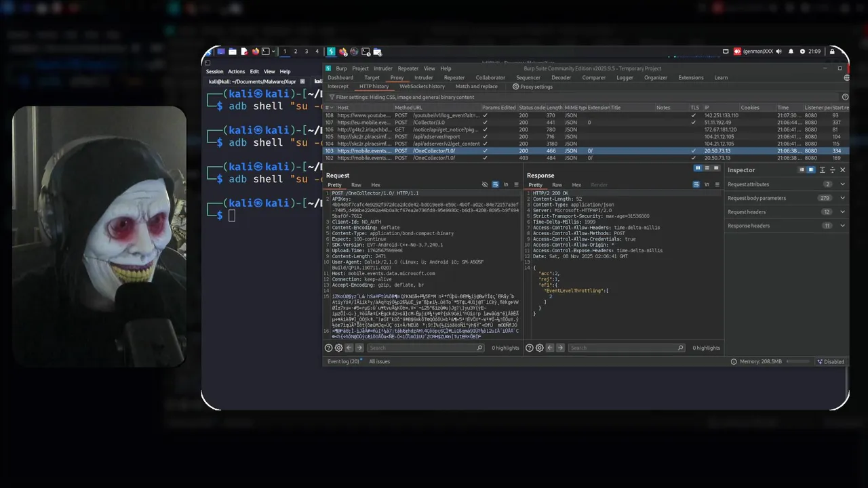Switch to workspace 4
The width and height of the screenshot is (868, 488).
click(x=317, y=52)
